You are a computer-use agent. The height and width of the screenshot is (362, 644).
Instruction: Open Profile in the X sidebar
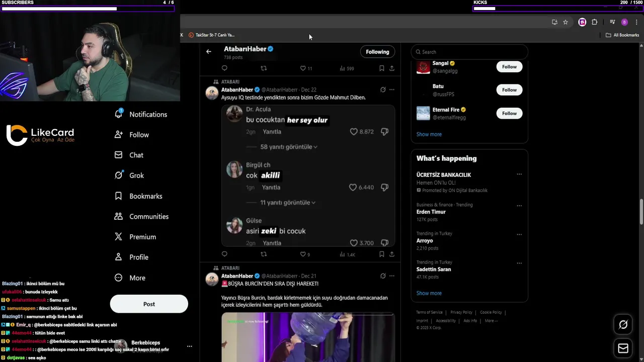[131, 257]
